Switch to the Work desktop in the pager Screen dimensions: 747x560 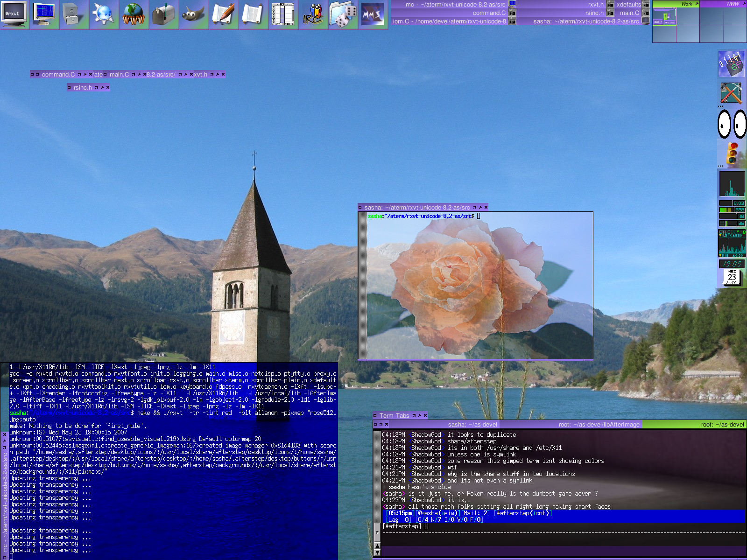[676, 4]
